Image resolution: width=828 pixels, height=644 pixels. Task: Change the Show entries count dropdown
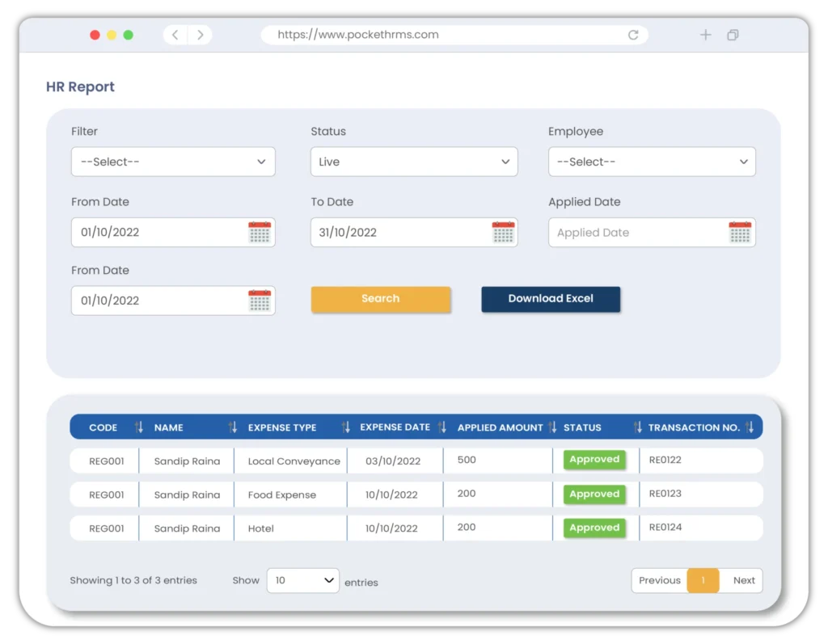pyautogui.click(x=302, y=580)
